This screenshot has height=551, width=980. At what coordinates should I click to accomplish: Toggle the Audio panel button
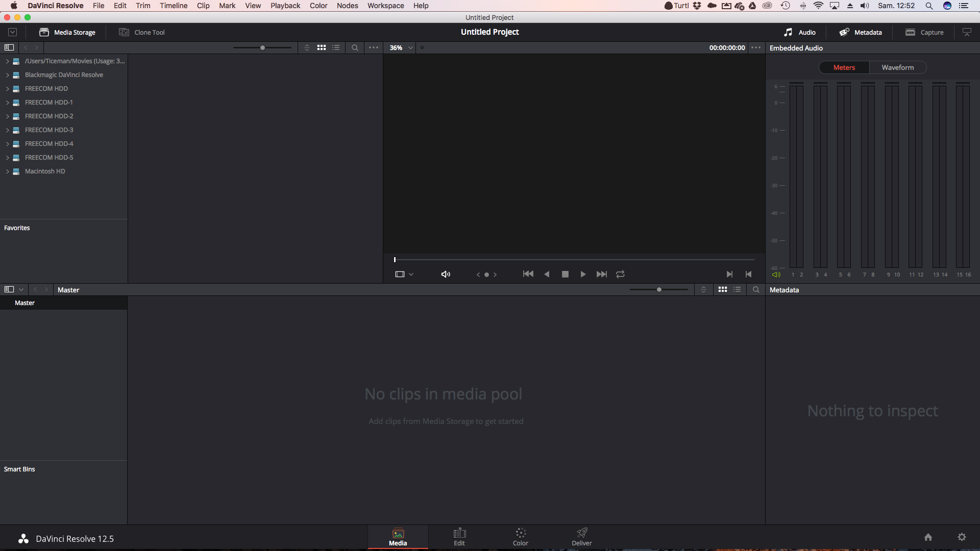800,32
